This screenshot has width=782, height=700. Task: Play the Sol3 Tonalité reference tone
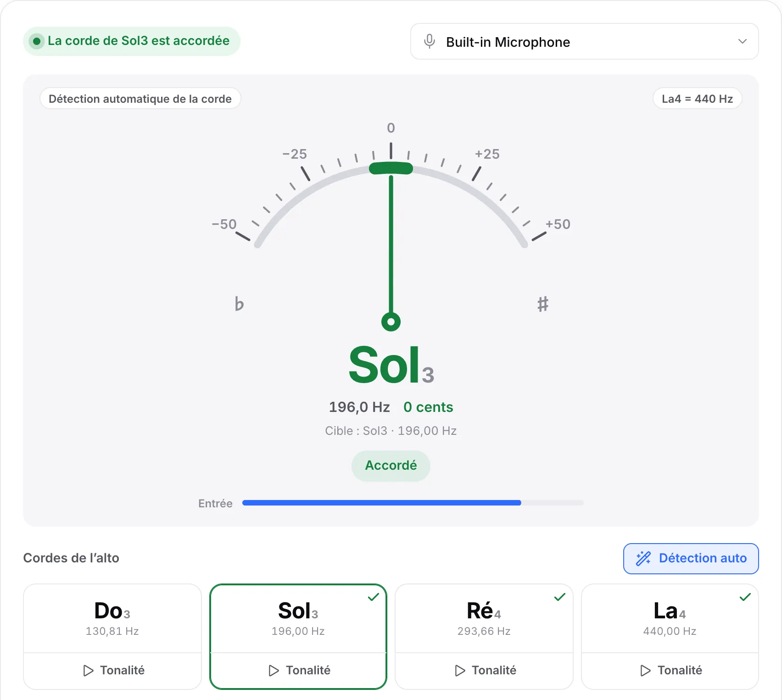pos(298,671)
